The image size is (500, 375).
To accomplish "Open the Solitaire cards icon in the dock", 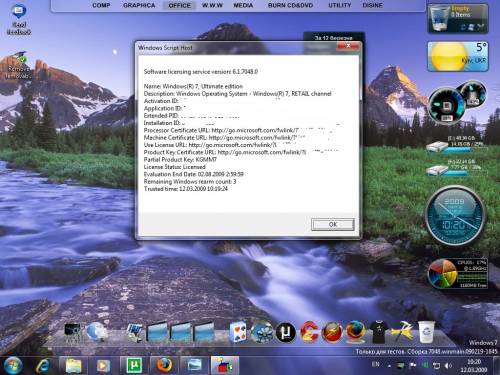I will pos(238,332).
